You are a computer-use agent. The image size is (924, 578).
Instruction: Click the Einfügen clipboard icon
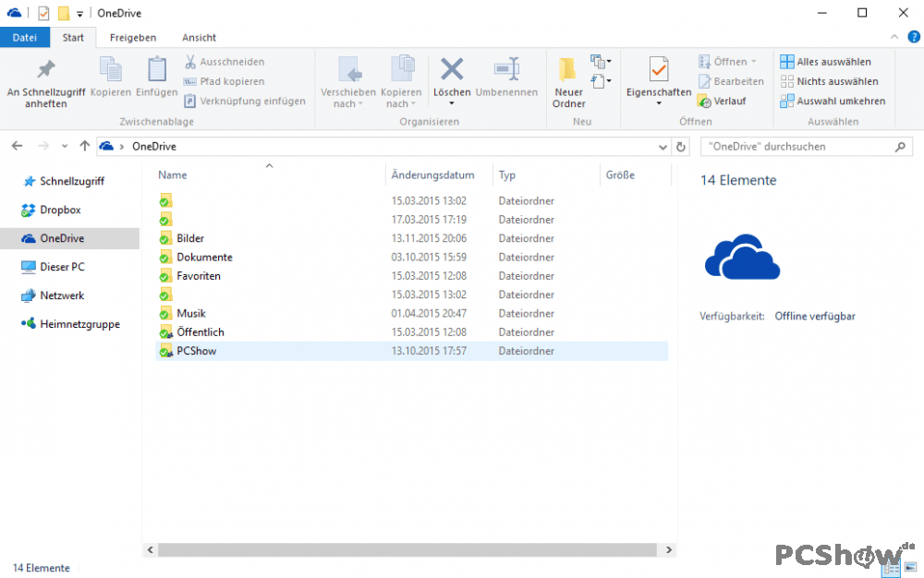click(157, 69)
